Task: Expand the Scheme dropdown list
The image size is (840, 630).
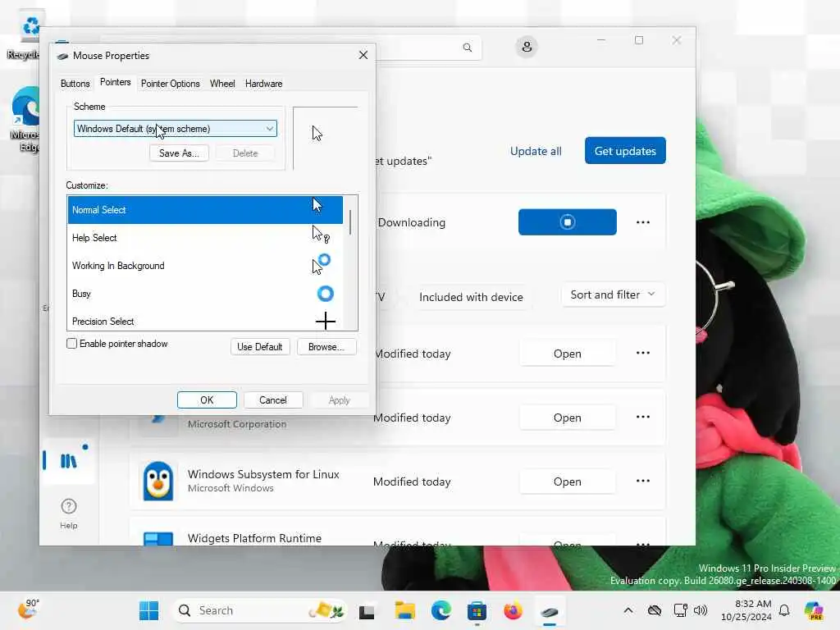Action: click(x=176, y=129)
